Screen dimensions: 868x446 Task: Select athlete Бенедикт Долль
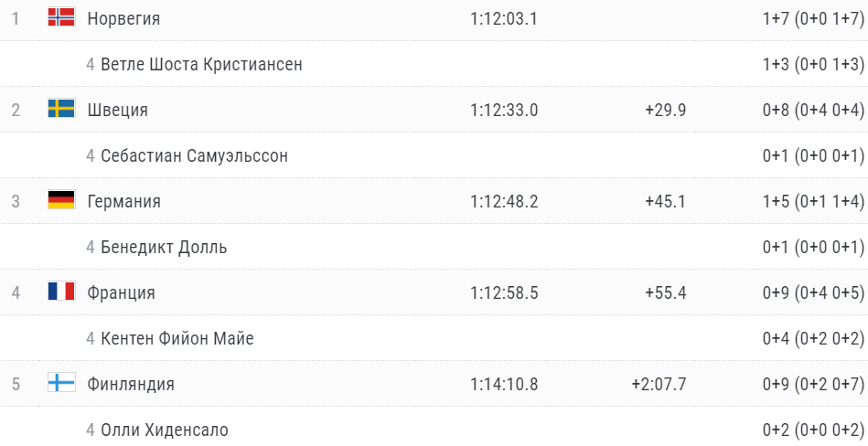click(164, 247)
